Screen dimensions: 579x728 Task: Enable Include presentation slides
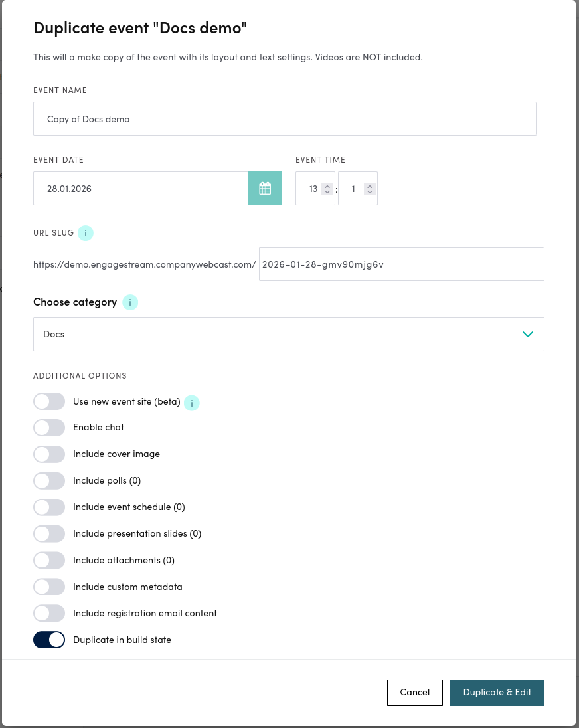point(49,533)
